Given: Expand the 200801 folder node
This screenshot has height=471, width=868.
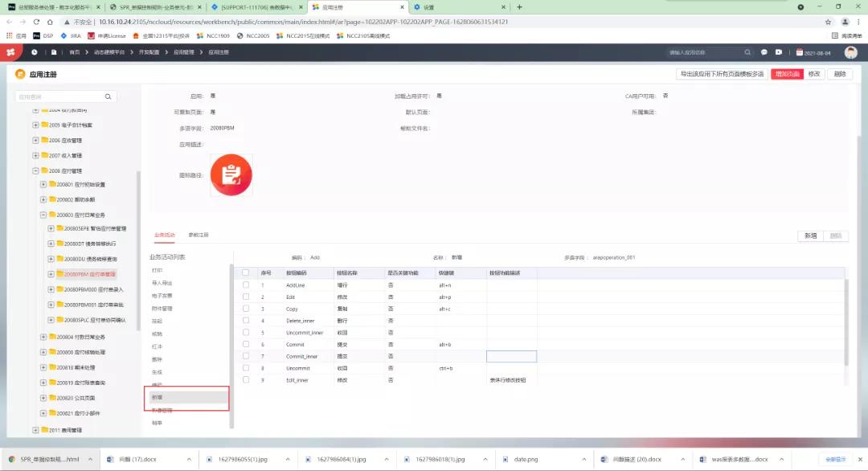Looking at the screenshot, I should click(x=43, y=184).
